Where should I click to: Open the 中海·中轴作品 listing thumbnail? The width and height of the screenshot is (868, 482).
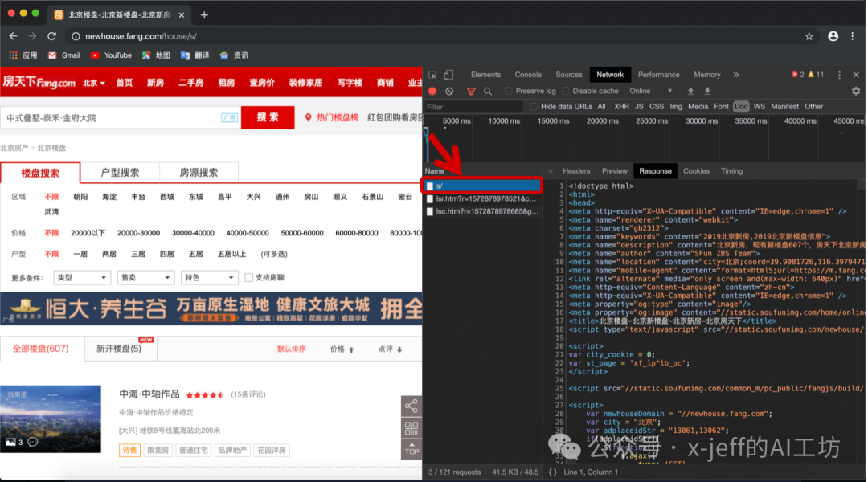tap(51, 419)
